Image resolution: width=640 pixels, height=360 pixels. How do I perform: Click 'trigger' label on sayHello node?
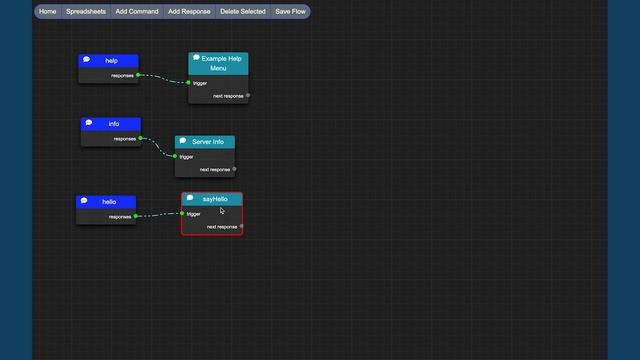point(193,214)
